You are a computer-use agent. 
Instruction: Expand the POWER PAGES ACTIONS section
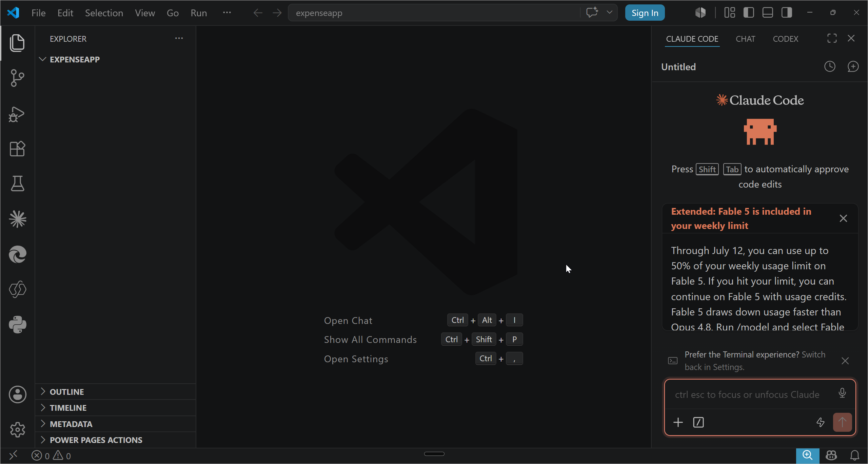pos(115,440)
